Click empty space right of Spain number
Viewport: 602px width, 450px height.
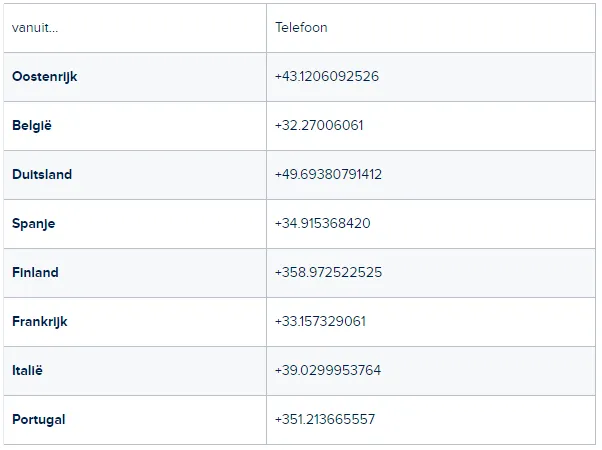pos(482,223)
